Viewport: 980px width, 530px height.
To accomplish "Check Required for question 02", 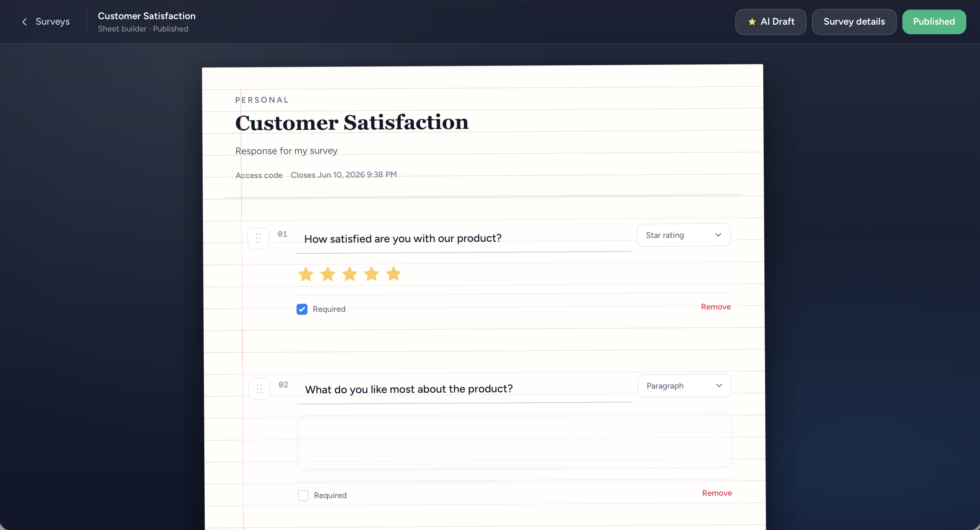I will point(303,495).
